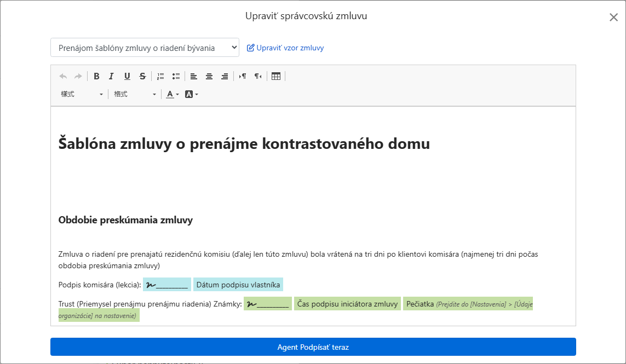Open the 格式 format dropdown
This screenshot has width=626, height=364.
click(x=135, y=94)
